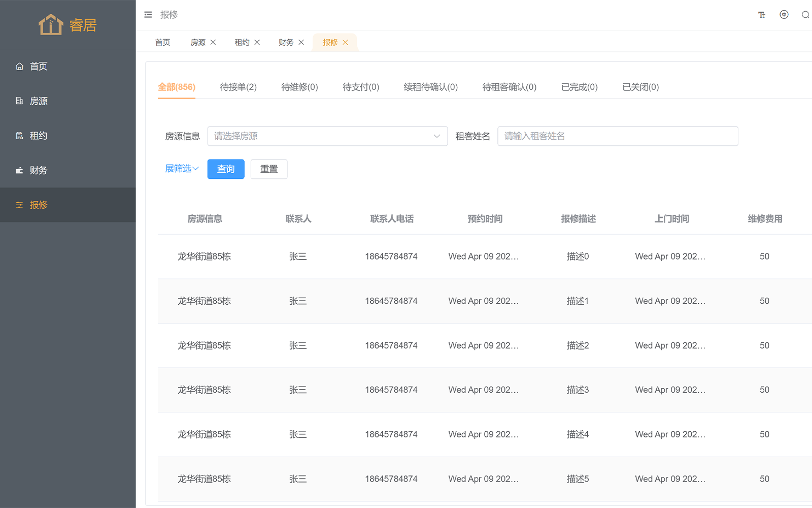Switch to the 已完成(0) tab
This screenshot has height=508, width=812.
pyautogui.click(x=579, y=87)
